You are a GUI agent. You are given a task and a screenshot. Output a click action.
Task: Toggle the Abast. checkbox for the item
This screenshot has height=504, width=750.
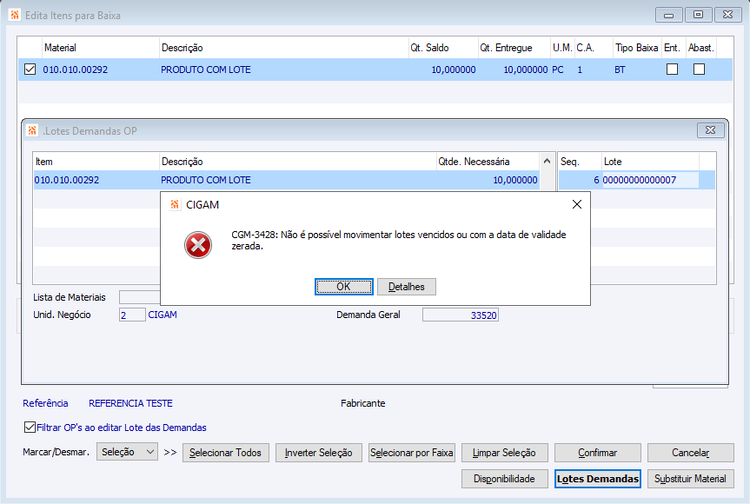click(x=699, y=69)
